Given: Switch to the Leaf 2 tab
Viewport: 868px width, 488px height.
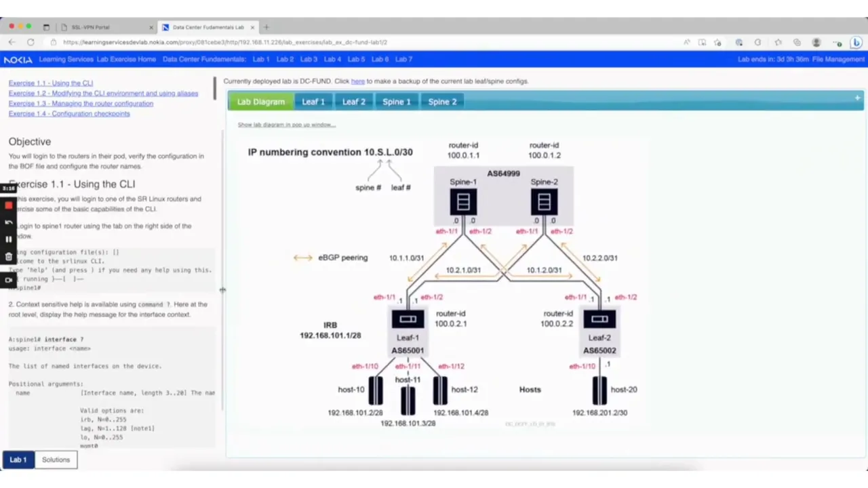Looking at the screenshot, I should (353, 102).
